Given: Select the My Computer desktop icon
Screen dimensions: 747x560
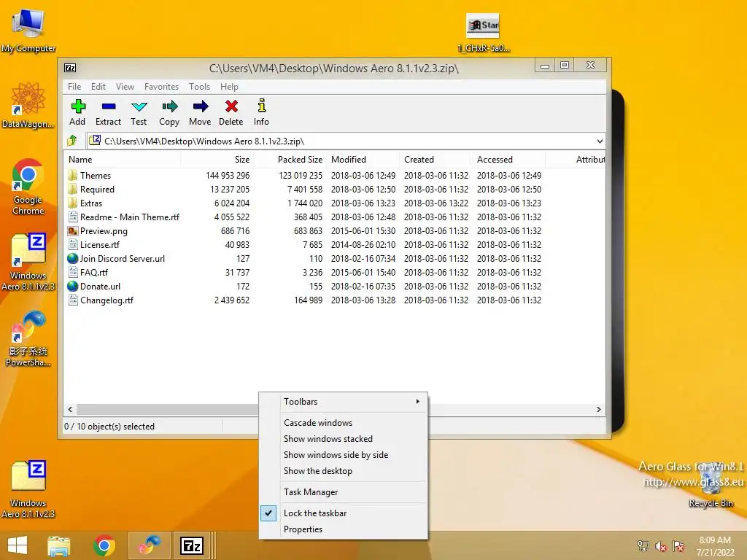Looking at the screenshot, I should point(28,31).
